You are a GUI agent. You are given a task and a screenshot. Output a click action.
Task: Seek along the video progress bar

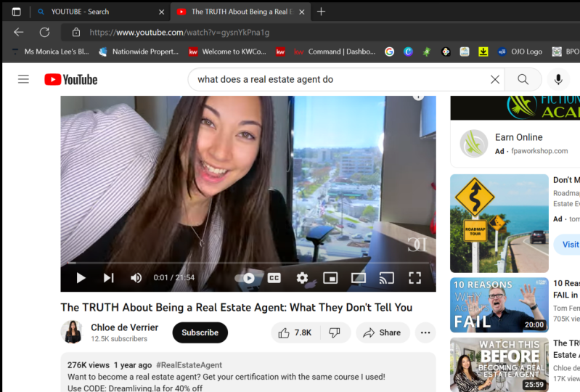(248, 263)
